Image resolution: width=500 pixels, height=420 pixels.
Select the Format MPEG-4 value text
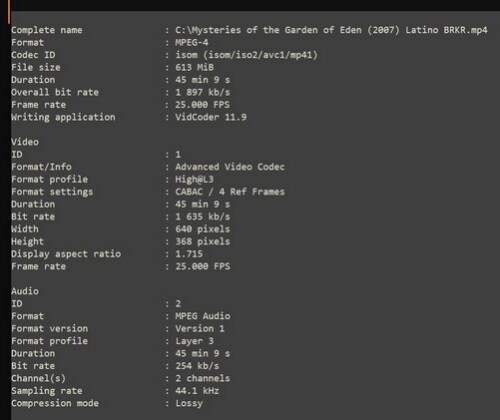192,43
